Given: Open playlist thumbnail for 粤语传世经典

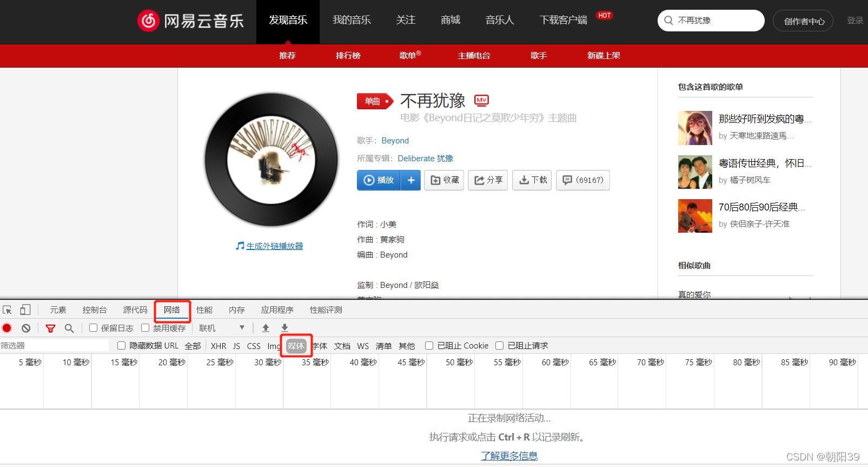Looking at the screenshot, I should [695, 172].
